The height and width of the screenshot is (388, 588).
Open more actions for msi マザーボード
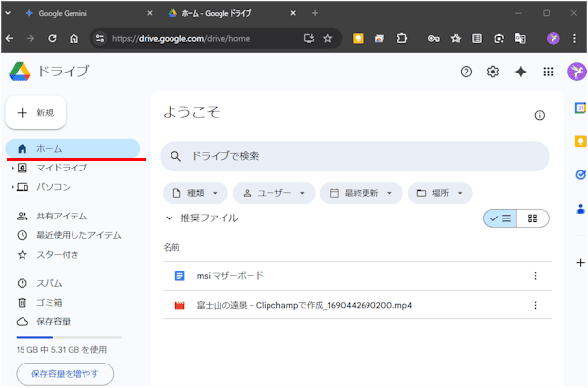[x=535, y=276]
